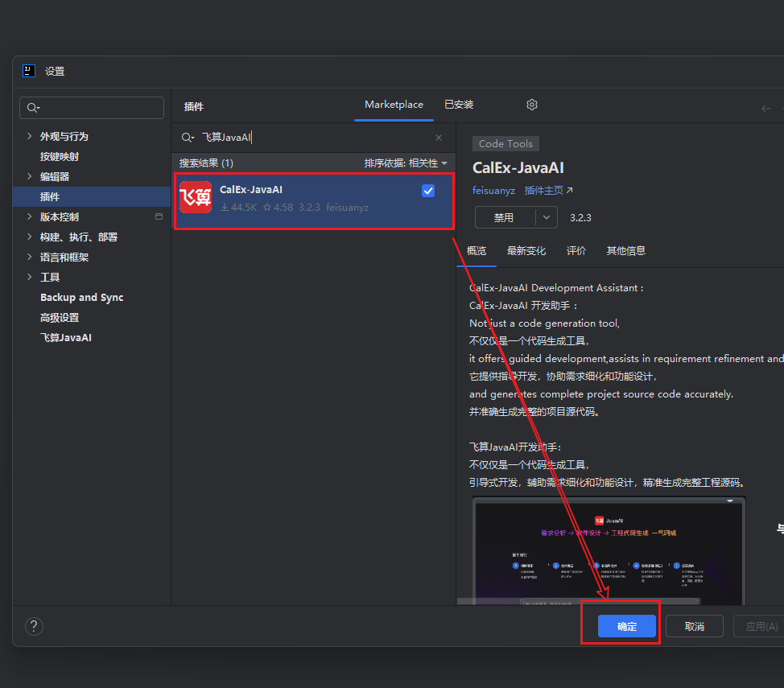Focus the settings search input field
The image size is (784, 688).
pyautogui.click(x=92, y=108)
